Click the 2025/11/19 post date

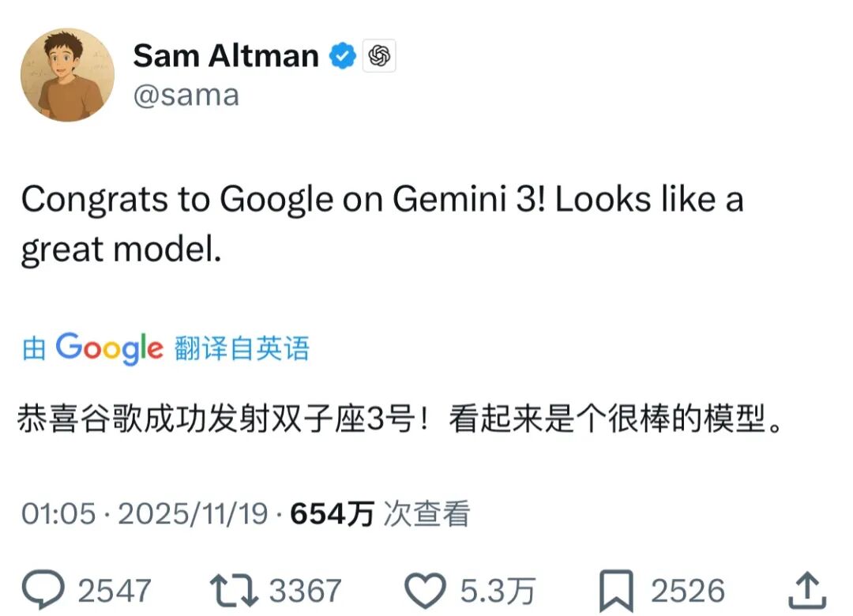click(194, 514)
